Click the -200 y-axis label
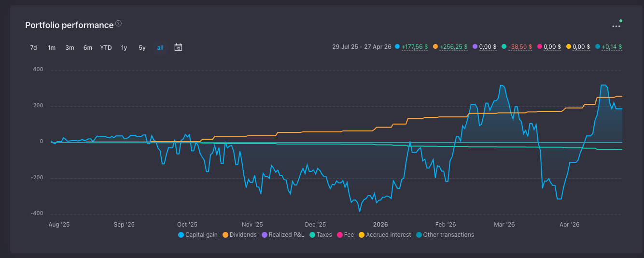This screenshot has width=644, height=258. tap(37, 178)
